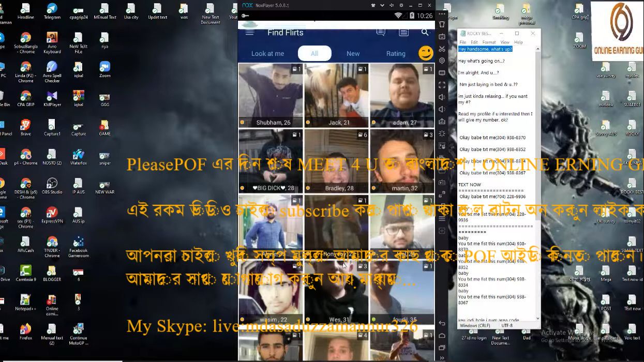Click the highlighted "Hey handsome, what's up?" line
Image resolution: width=644 pixels, height=362 pixels.
click(x=485, y=49)
